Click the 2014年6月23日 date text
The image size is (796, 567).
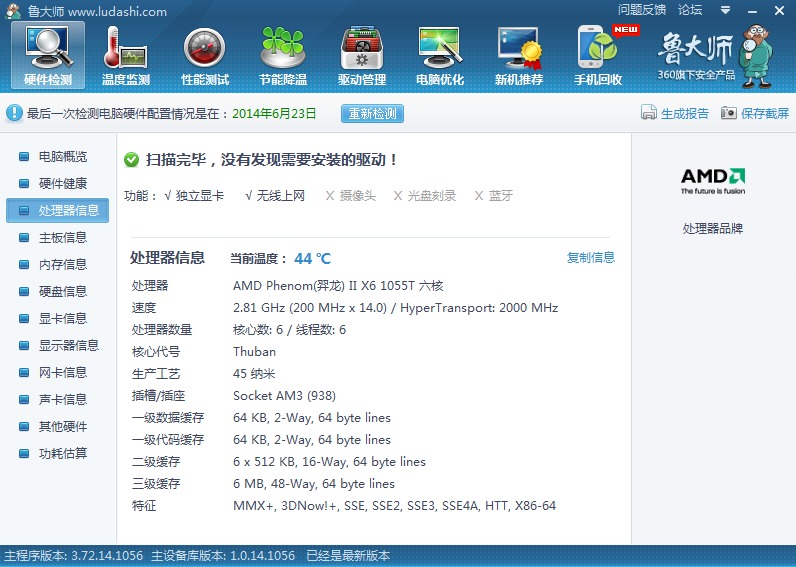[x=274, y=113]
